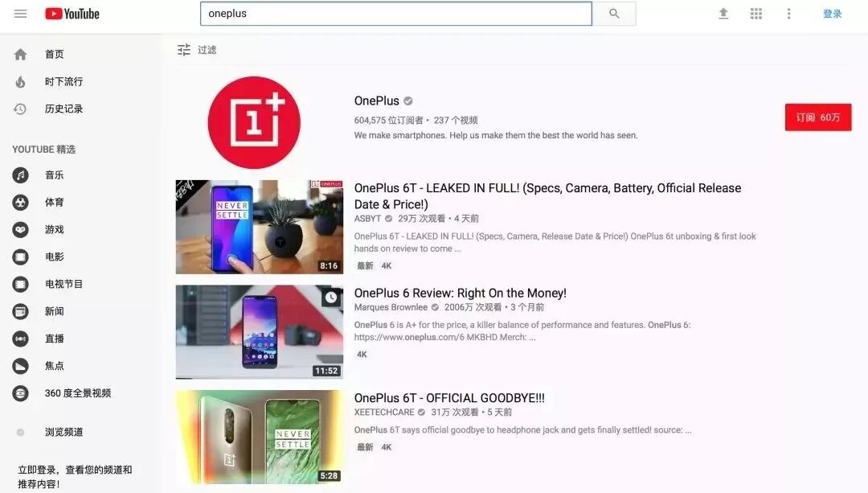Viewport: 868px width, 493px height.
Task: Select 体育 in the sidebar
Action: coord(55,202)
